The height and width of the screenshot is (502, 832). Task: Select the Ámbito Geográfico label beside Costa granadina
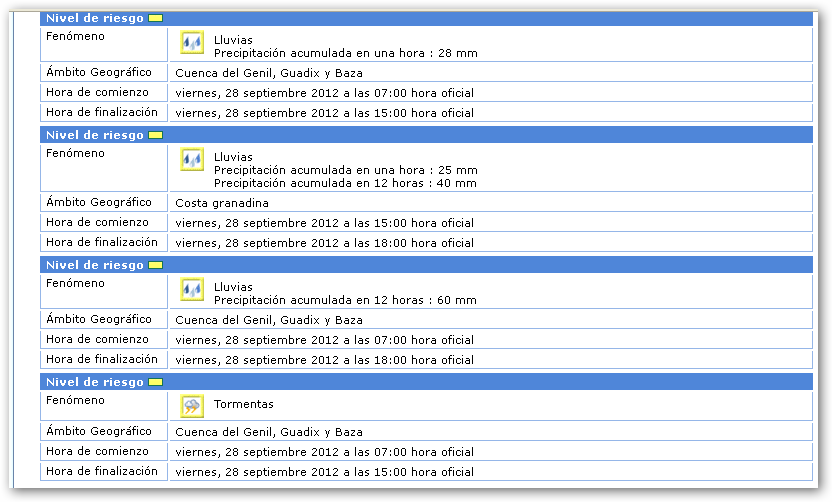point(99,202)
